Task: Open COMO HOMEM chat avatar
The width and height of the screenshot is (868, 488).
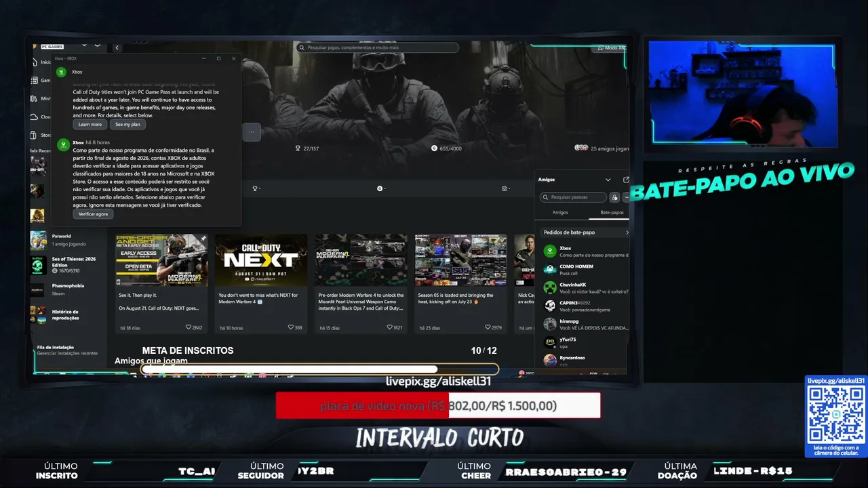Action: click(550, 269)
